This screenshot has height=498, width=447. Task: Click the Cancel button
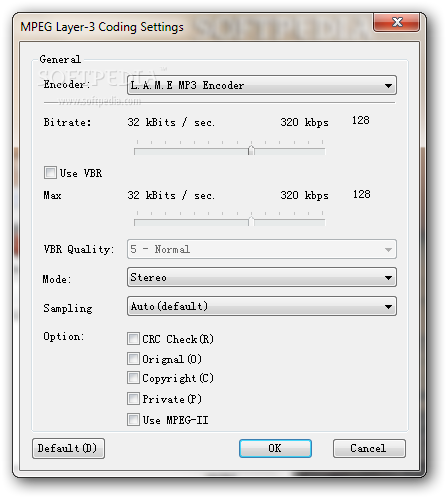tap(369, 448)
